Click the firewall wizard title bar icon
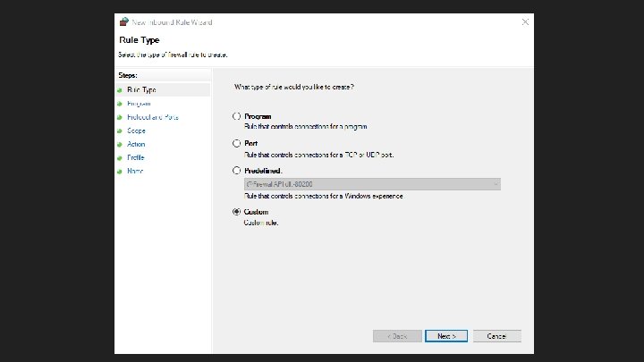 pyautogui.click(x=123, y=21)
